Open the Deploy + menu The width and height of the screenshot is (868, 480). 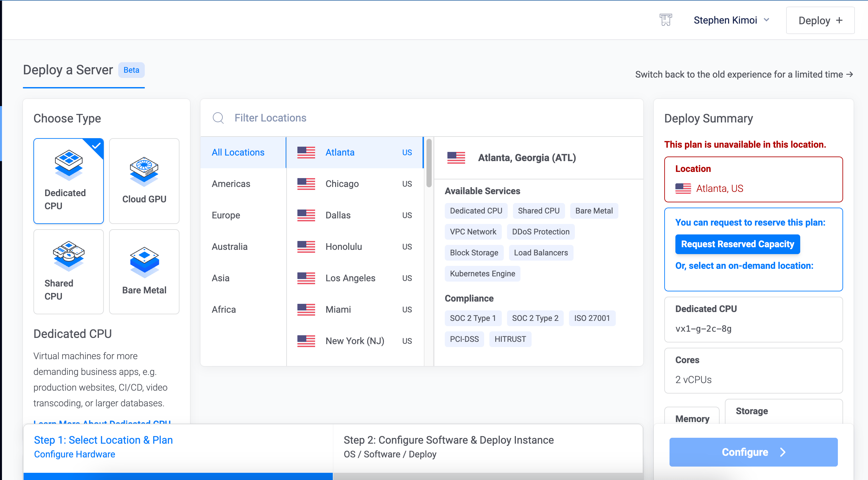[820, 20]
